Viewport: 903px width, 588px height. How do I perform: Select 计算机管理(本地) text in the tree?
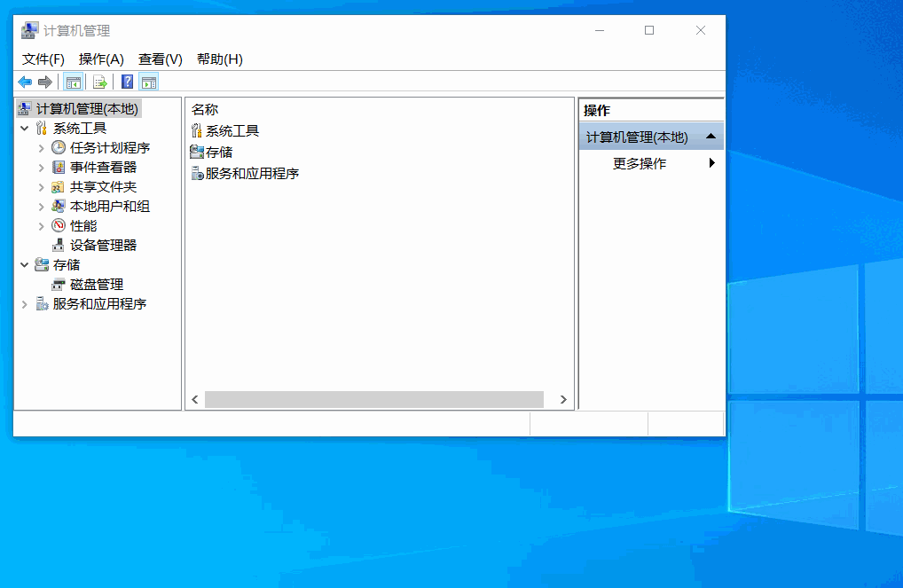pyautogui.click(x=87, y=109)
